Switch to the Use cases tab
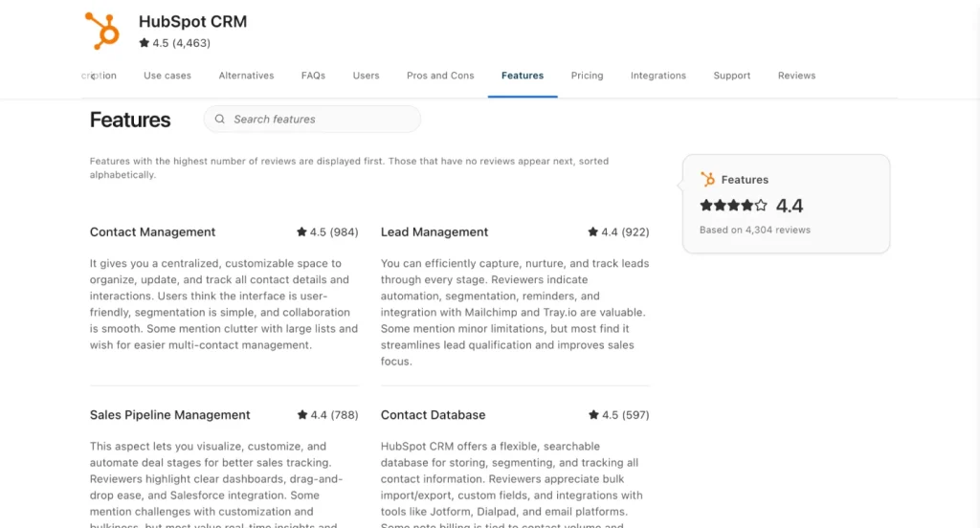The image size is (980, 528). (x=167, y=76)
